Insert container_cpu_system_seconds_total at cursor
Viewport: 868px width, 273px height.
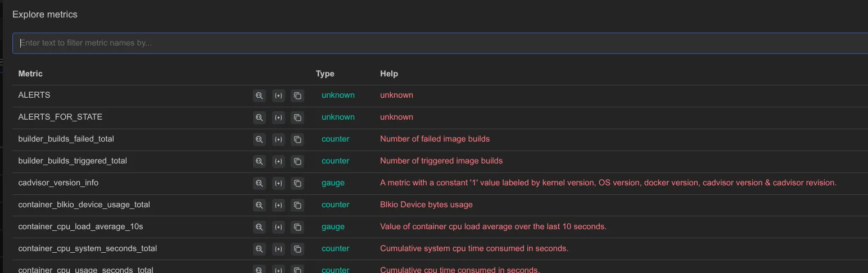(x=278, y=249)
